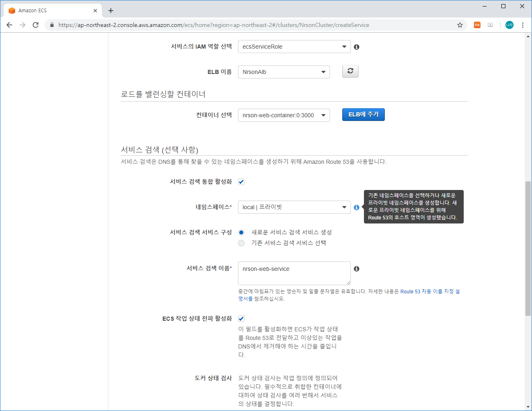Click the ELB에 추가 button

[x=364, y=114]
